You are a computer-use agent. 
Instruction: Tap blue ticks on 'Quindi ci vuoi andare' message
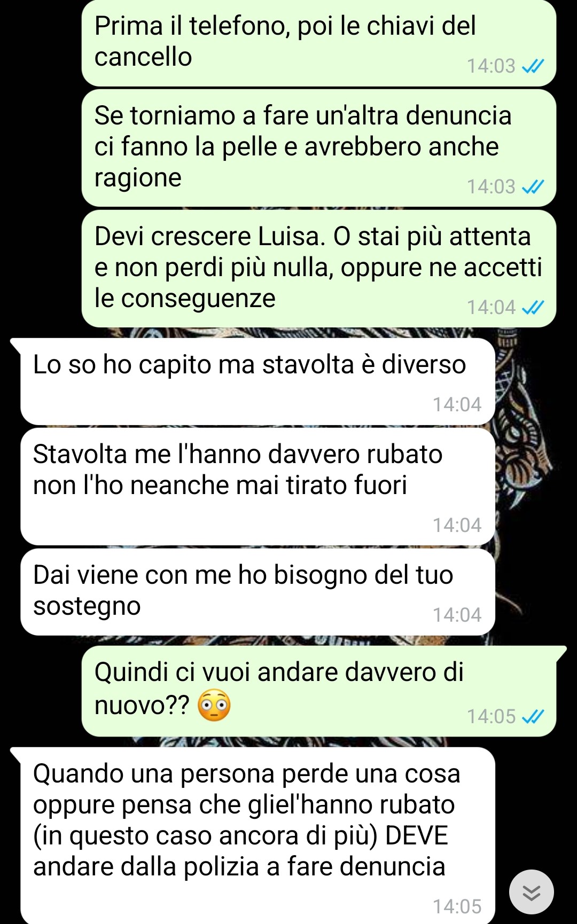(533, 717)
